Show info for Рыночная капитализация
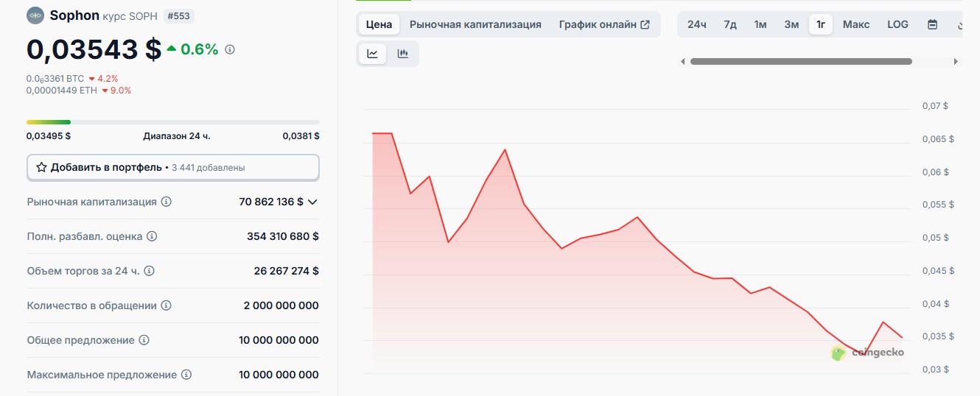 coord(167,202)
